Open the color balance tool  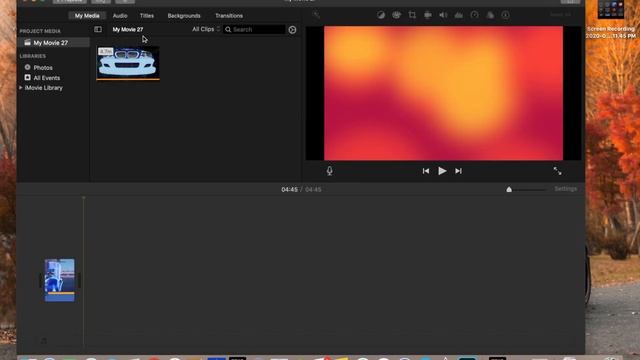(381, 15)
